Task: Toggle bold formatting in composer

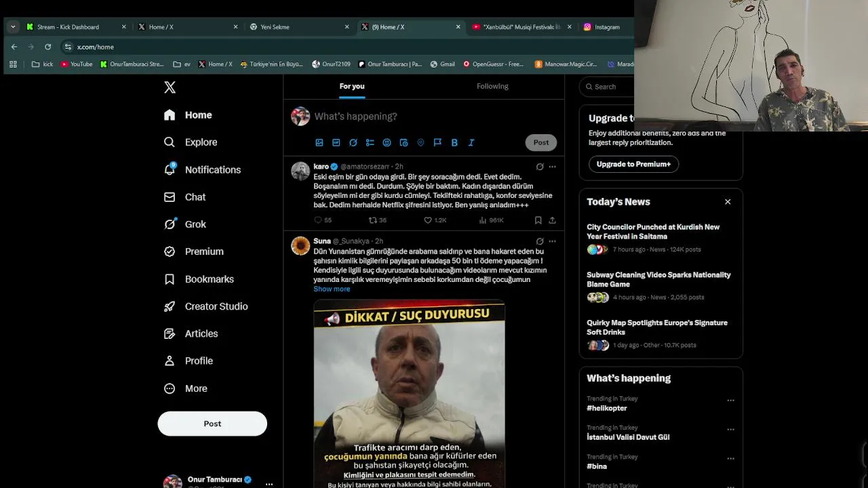Action: coord(454,142)
